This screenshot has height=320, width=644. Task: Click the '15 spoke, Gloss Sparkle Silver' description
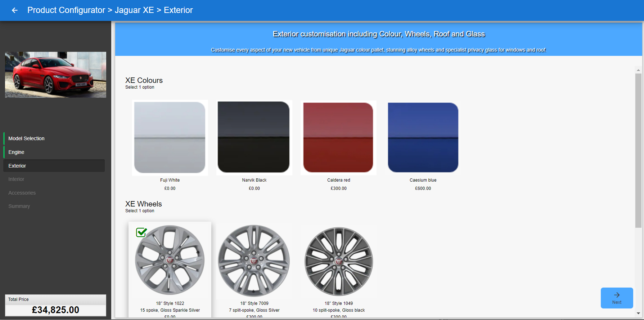[170, 310]
